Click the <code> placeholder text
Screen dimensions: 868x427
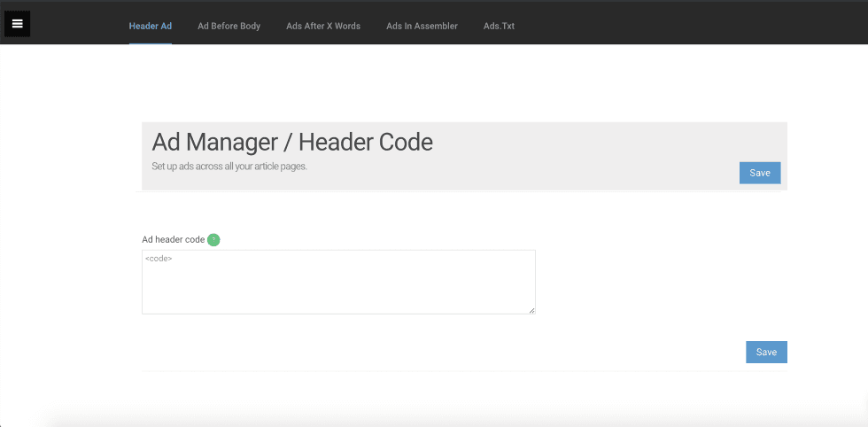click(x=159, y=259)
